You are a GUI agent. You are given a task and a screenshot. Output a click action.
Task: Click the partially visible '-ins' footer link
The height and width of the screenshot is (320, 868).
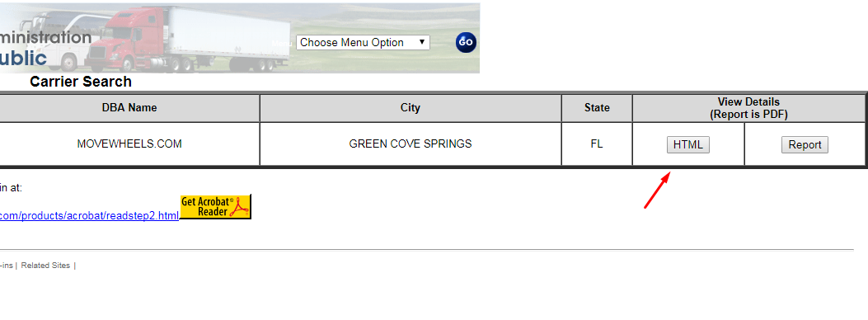(6, 266)
